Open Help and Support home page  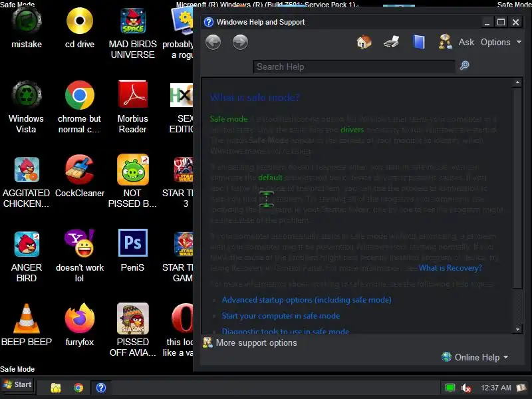(364, 42)
